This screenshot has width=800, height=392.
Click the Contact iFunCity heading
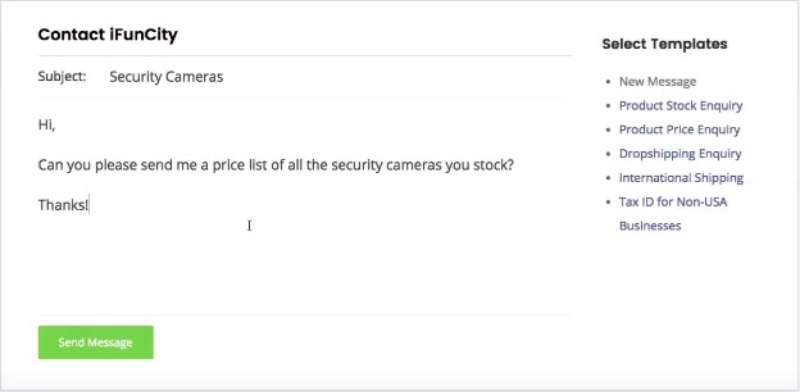tap(108, 35)
